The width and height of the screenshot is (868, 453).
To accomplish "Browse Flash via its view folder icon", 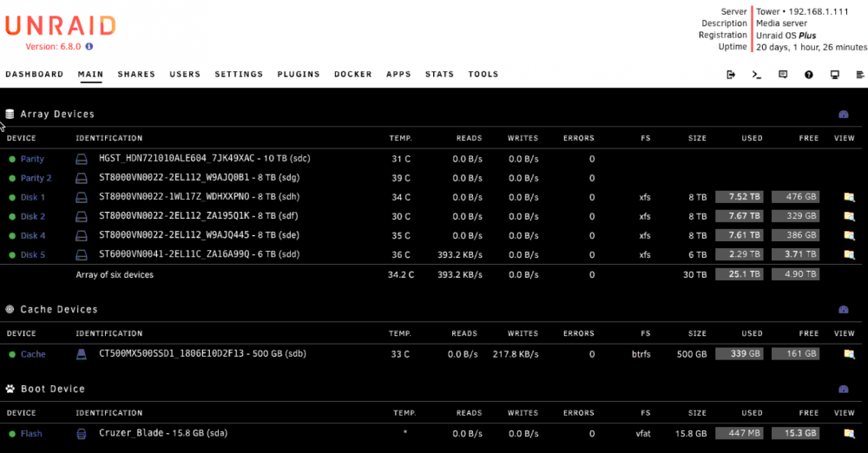I will (849, 434).
